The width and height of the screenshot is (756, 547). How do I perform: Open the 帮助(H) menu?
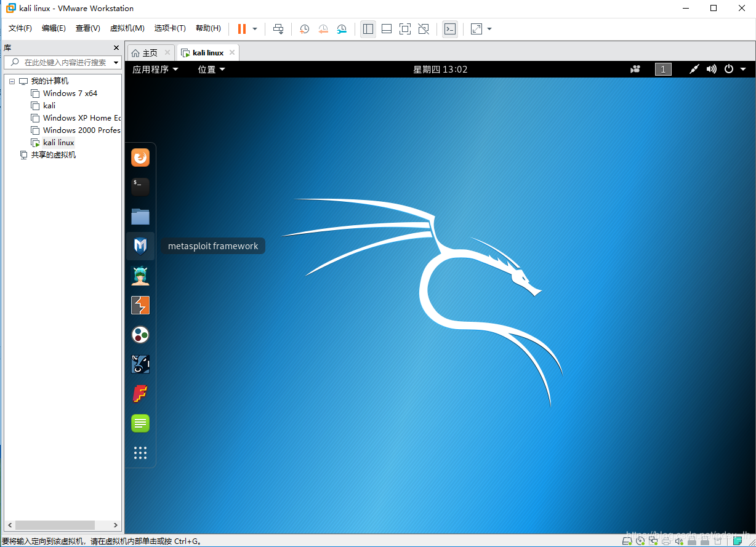[208, 28]
